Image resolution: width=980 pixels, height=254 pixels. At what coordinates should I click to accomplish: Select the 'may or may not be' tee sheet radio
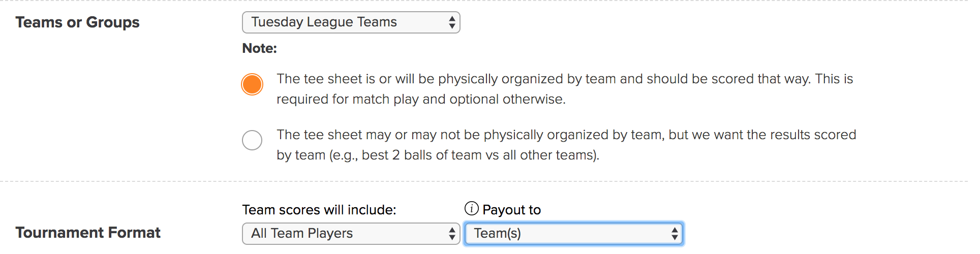pyautogui.click(x=252, y=140)
